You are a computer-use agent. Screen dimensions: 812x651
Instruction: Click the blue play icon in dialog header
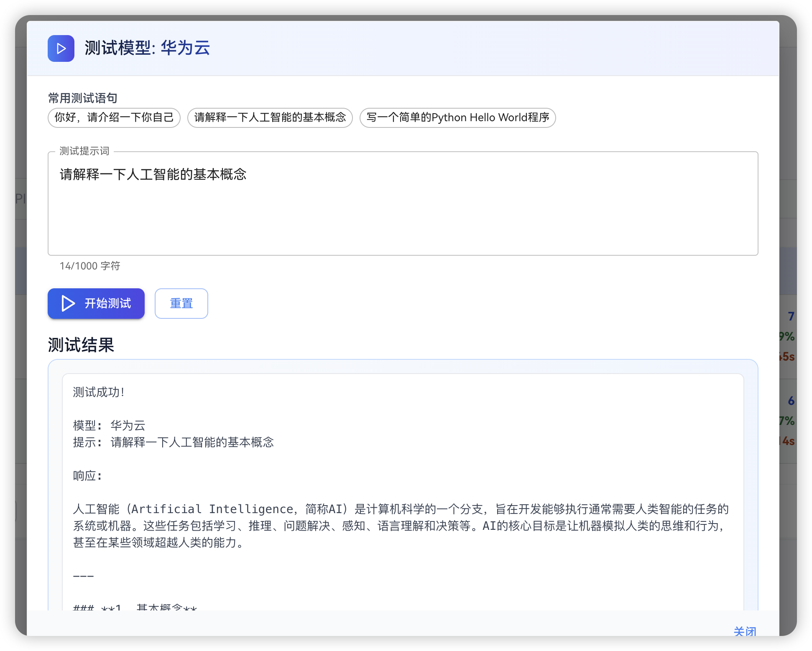tap(61, 48)
